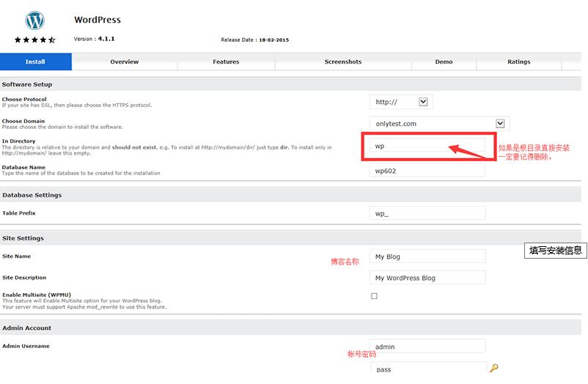Edit Site Description field My WordPress Blog

click(x=427, y=278)
